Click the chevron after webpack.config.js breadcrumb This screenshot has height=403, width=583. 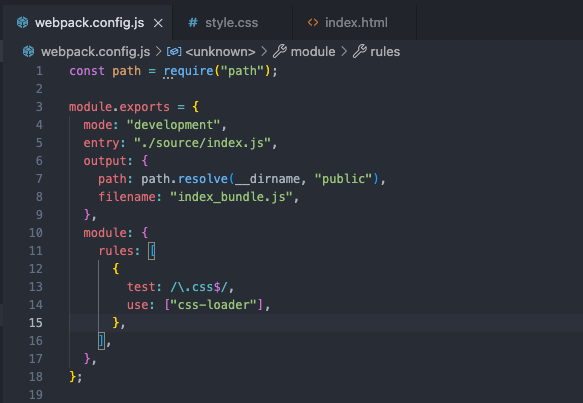point(158,51)
